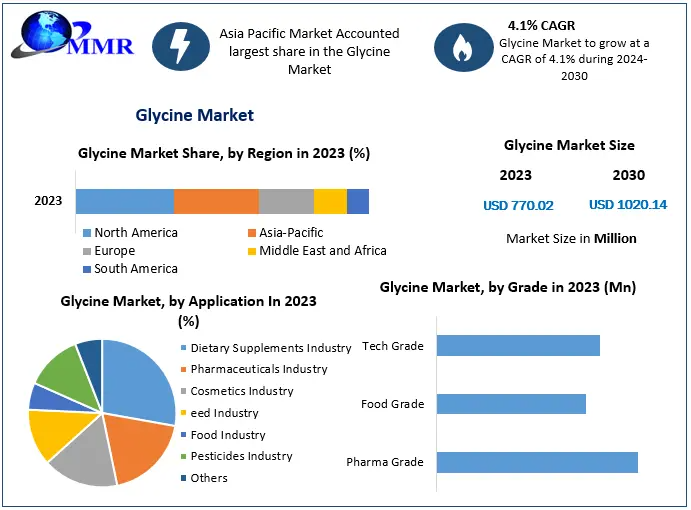The height and width of the screenshot is (510, 691).
Task: Click the USD 1020.14 market size value
Action: tap(628, 205)
